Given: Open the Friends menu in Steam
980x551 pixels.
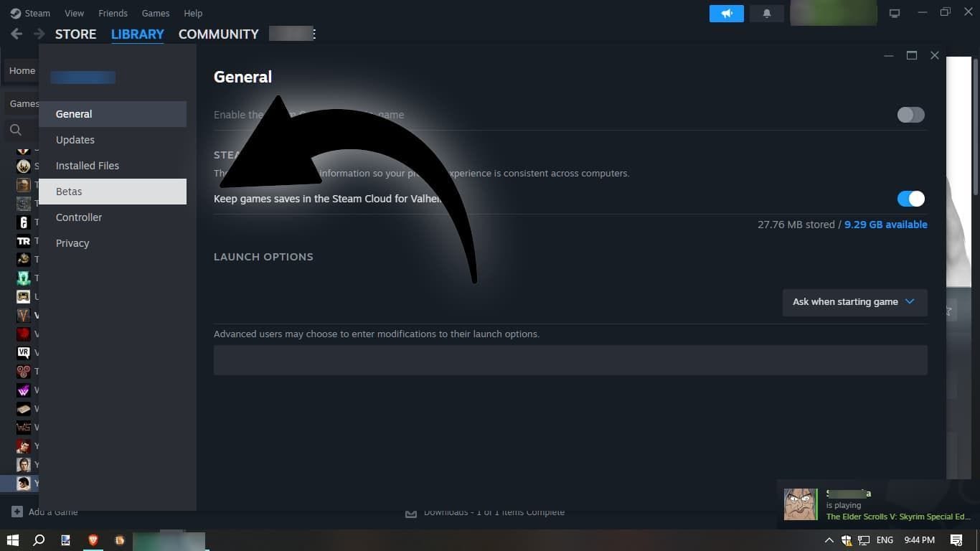Looking at the screenshot, I should [x=113, y=13].
